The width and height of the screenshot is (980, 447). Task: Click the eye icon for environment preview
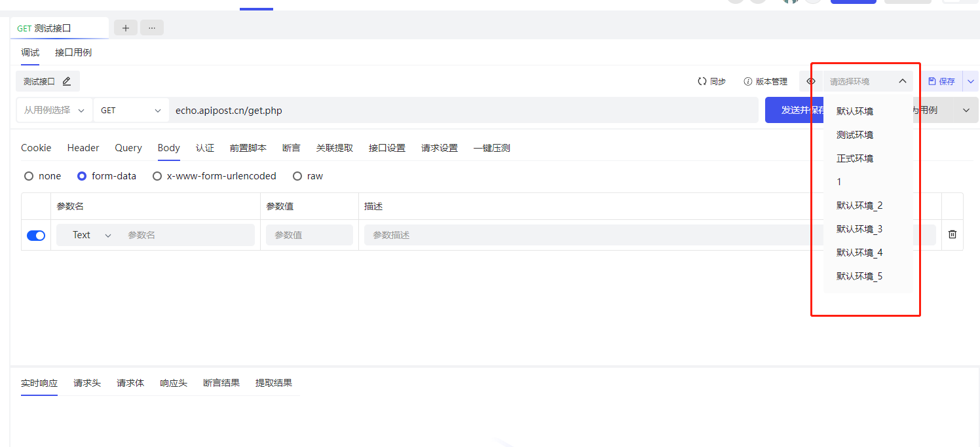pyautogui.click(x=811, y=82)
